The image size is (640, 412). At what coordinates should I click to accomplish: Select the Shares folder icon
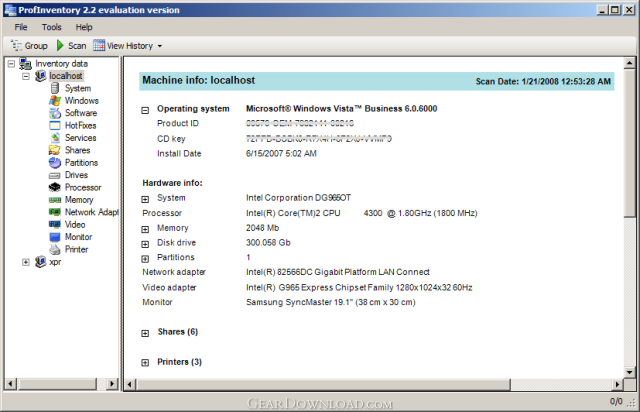pos(55,150)
